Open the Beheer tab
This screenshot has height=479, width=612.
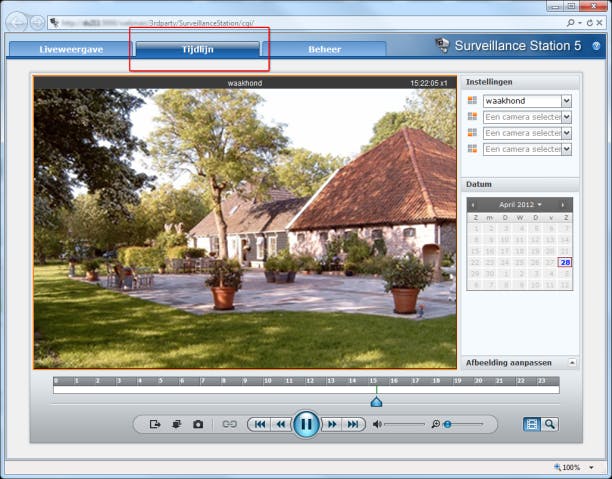click(324, 50)
